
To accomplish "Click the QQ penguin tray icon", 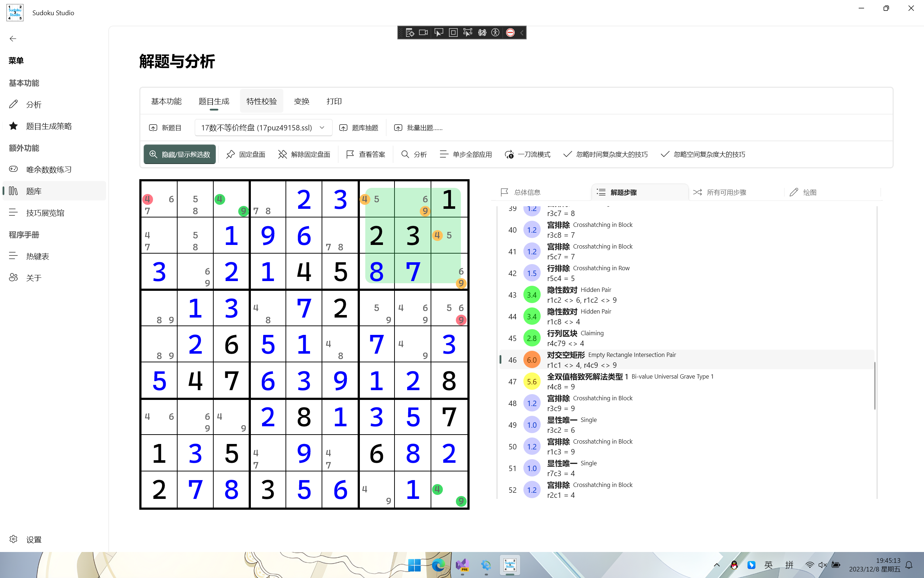I will pos(734,565).
